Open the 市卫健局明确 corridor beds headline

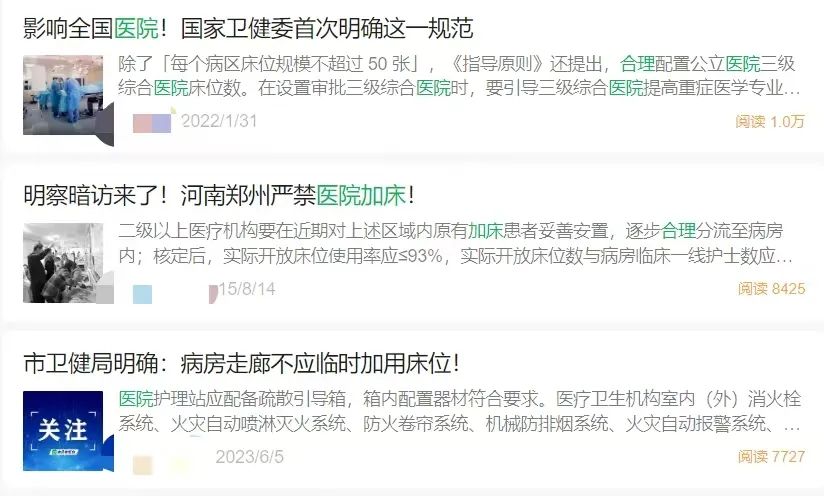click(241, 363)
